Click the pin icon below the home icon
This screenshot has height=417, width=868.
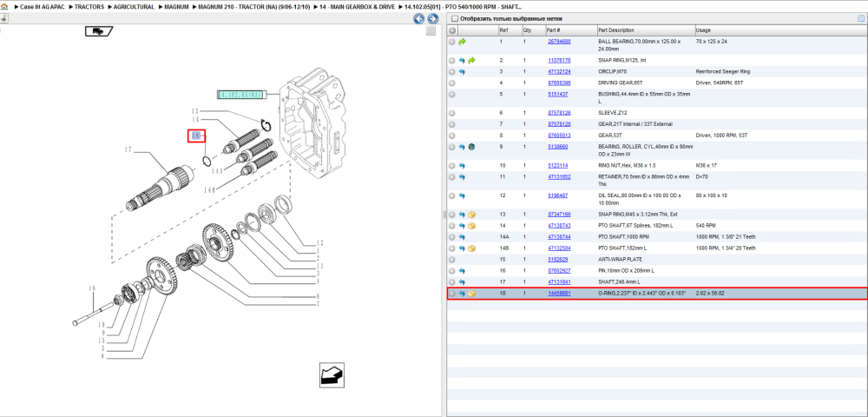click(x=3, y=19)
